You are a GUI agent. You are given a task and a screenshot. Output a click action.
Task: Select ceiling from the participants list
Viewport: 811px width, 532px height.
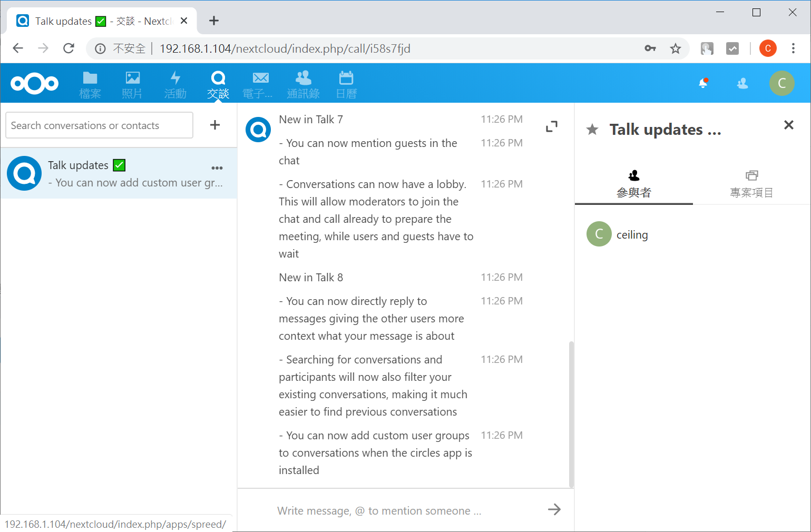[632, 234]
